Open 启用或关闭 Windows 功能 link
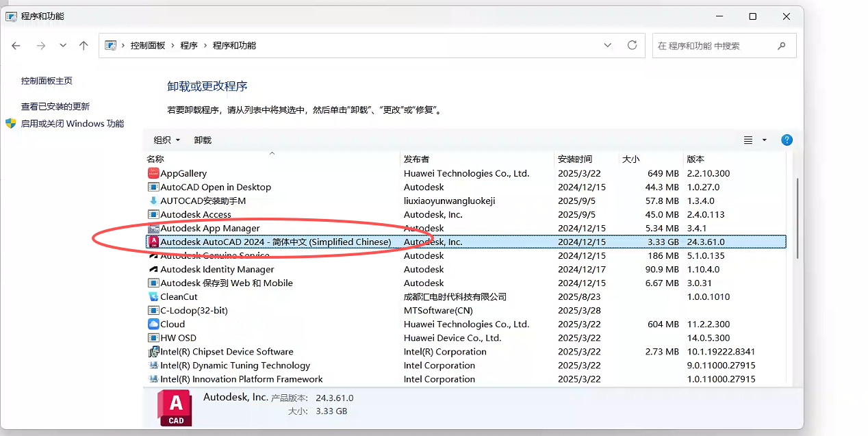Image resolution: width=868 pixels, height=436 pixels. (x=73, y=124)
